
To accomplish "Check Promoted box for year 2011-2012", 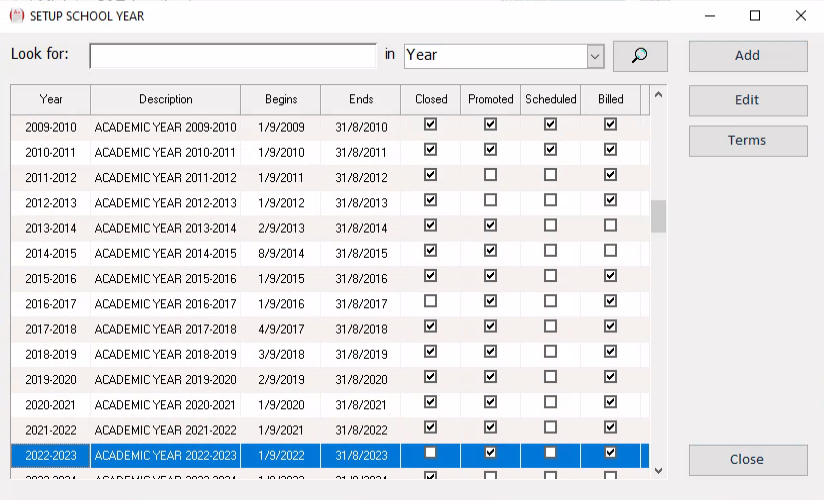I will (490, 175).
